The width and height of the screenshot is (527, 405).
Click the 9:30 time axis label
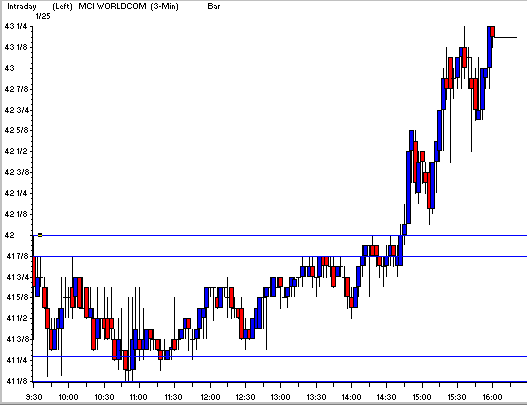click(34, 397)
